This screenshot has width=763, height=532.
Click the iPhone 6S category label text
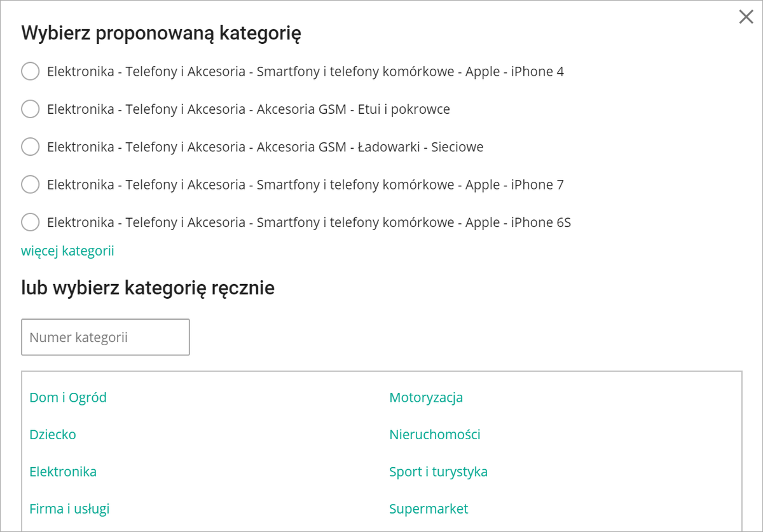point(309,222)
